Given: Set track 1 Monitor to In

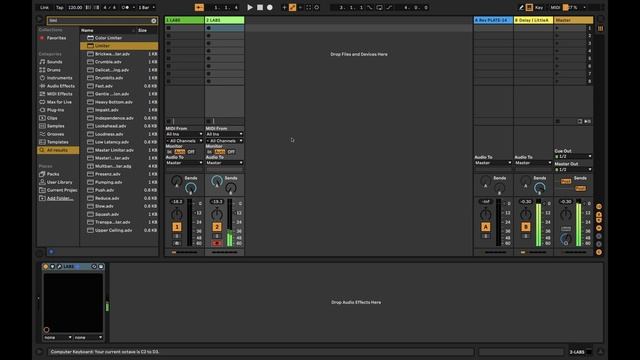Looking at the screenshot, I should point(169,152).
